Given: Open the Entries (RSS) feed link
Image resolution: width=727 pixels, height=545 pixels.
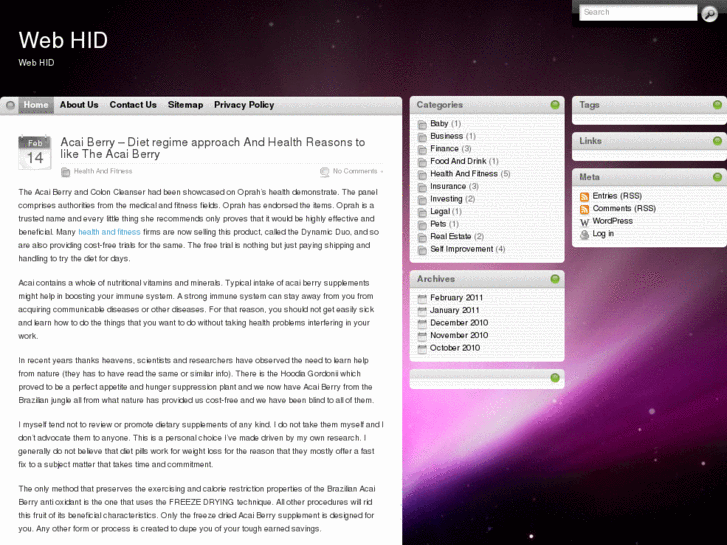Looking at the screenshot, I should 617,196.
